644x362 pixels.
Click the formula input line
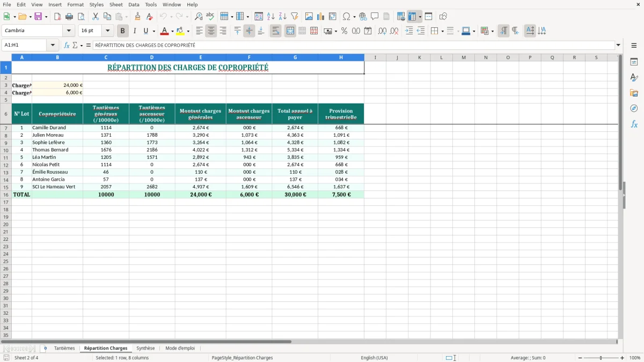[x=354, y=46]
